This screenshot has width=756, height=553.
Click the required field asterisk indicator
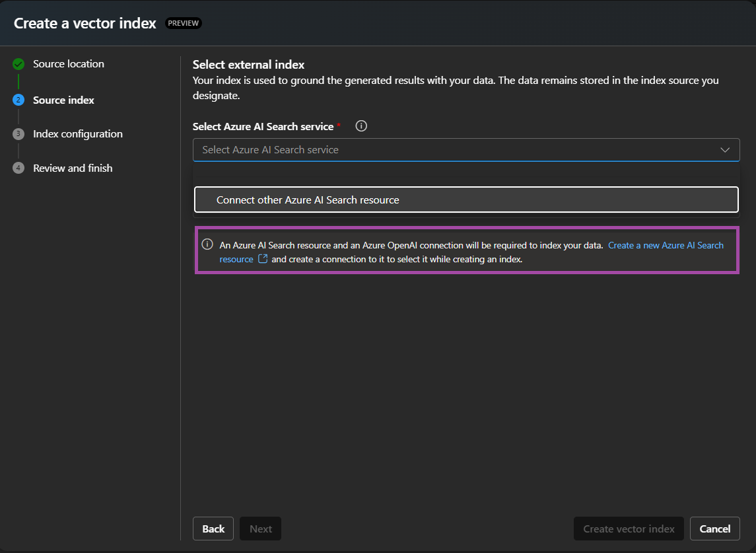339,124
